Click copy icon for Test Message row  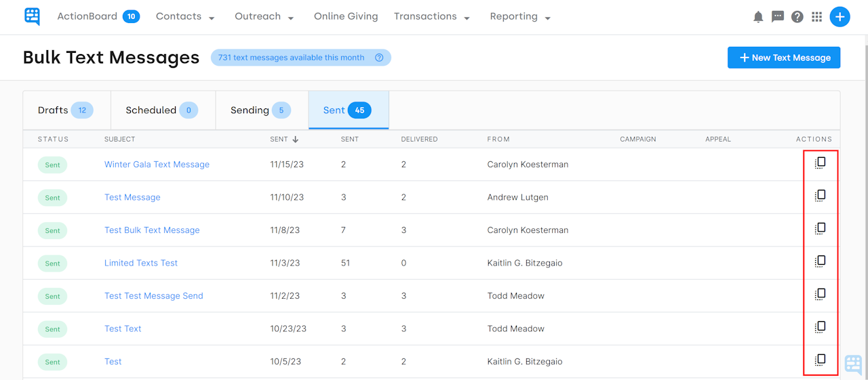(x=820, y=196)
